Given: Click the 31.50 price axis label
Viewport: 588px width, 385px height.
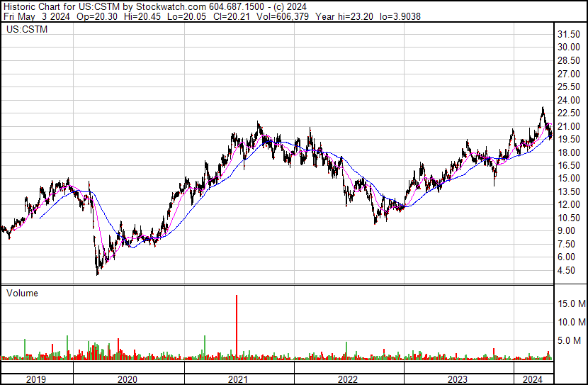Looking at the screenshot, I should point(570,34).
